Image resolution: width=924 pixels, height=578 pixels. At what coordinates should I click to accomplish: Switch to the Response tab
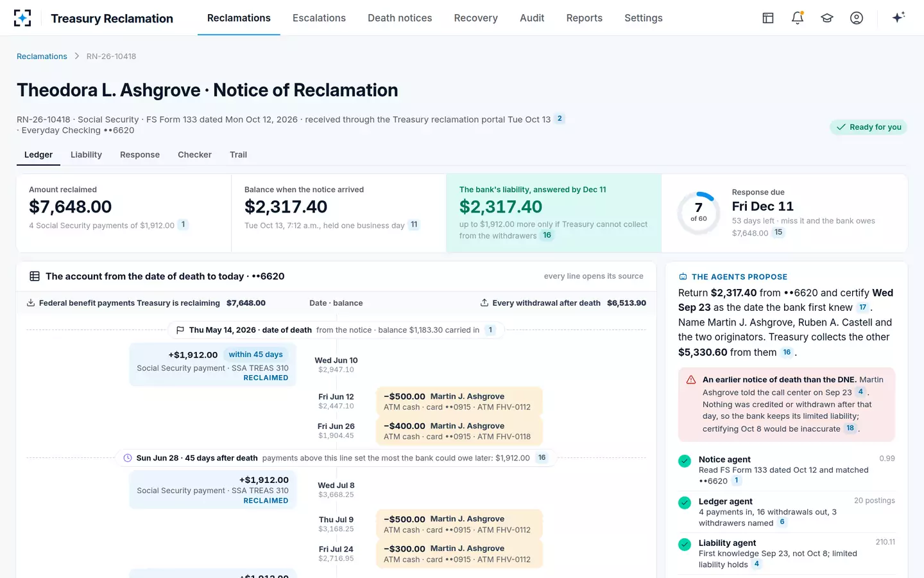pos(140,155)
